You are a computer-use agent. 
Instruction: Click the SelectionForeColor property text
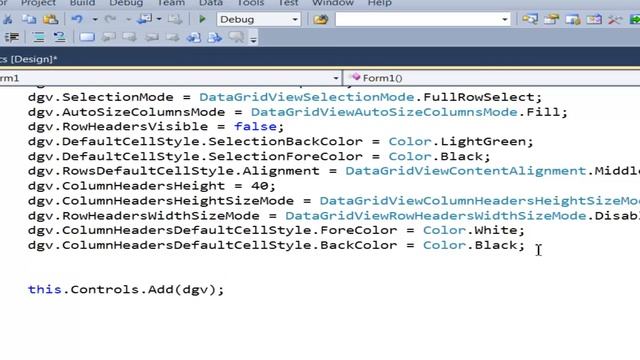[x=285, y=156]
